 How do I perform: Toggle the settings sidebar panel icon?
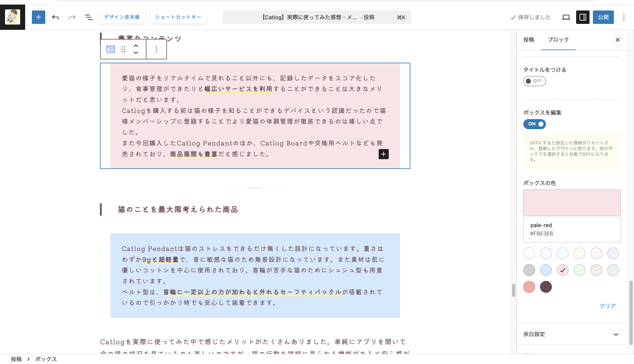(x=583, y=17)
